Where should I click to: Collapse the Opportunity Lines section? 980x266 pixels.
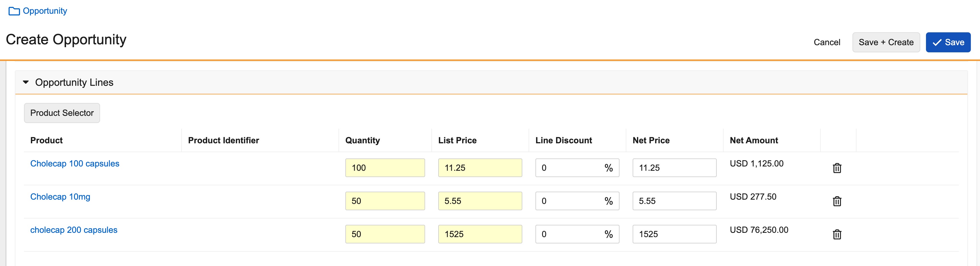click(26, 82)
